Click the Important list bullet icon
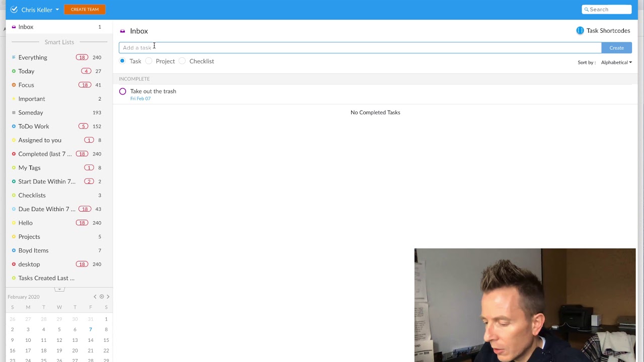This screenshot has height=362, width=644. (x=14, y=99)
